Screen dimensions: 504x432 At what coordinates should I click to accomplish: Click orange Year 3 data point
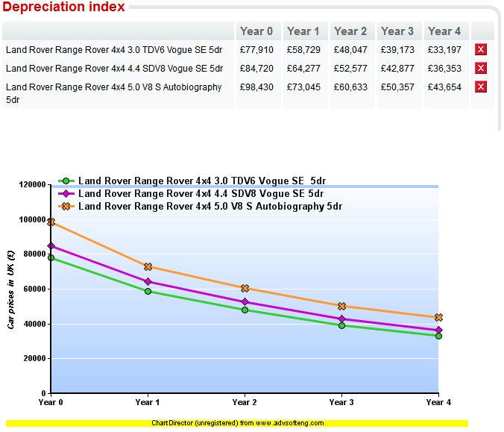tap(341, 306)
